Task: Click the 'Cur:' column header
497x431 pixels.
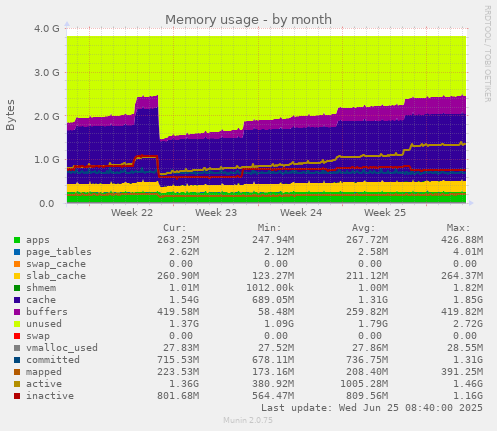Action: [175, 228]
